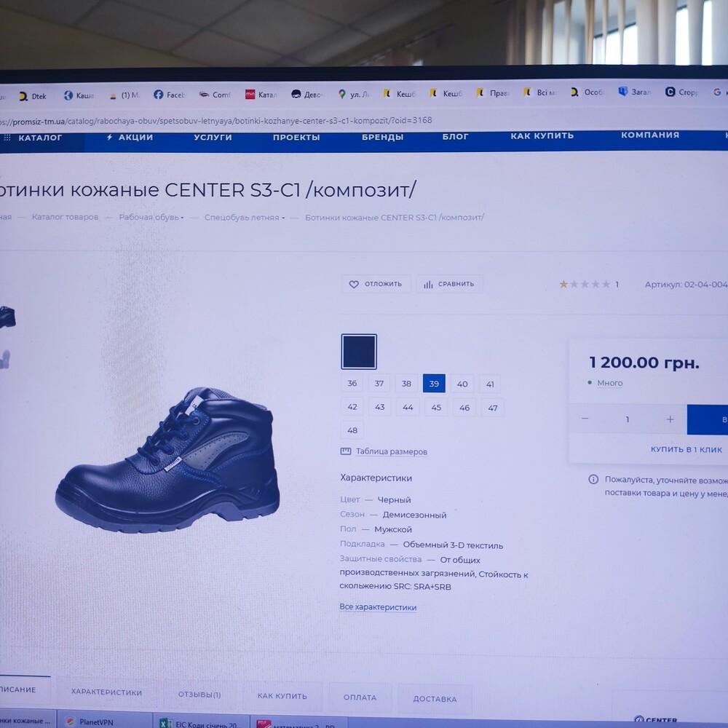The image size is (728, 728).
Task: Select the dark navy color swatch
Action: coord(359,352)
